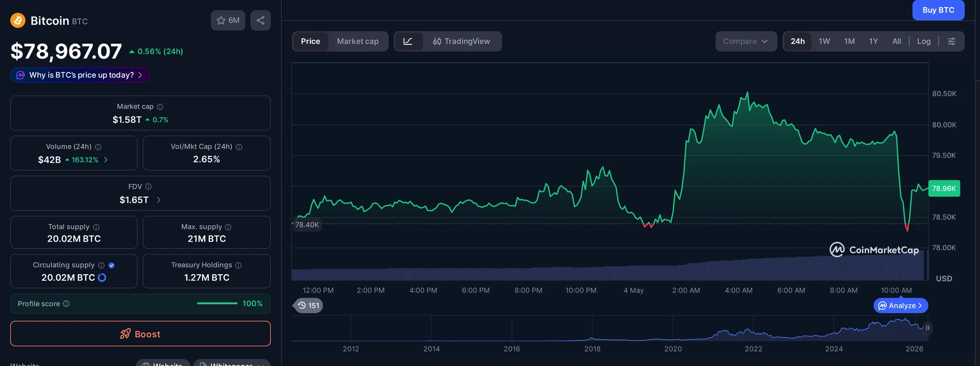Switch to TradingView chart mode
The width and height of the screenshot is (980, 366).
[461, 41]
